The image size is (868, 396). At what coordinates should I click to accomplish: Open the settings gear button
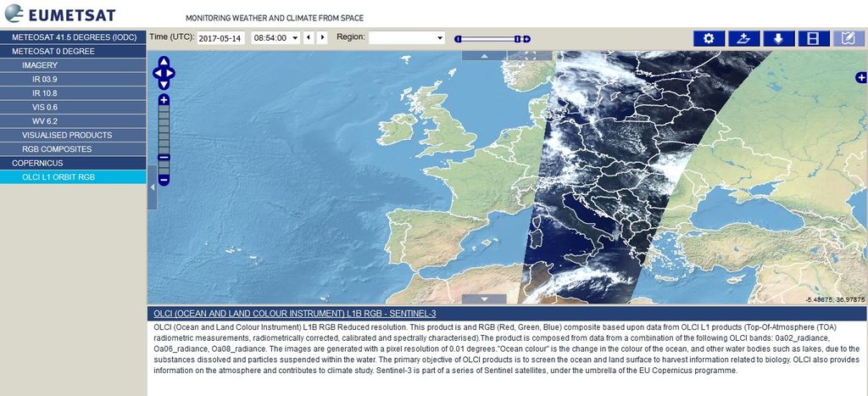pos(709,38)
